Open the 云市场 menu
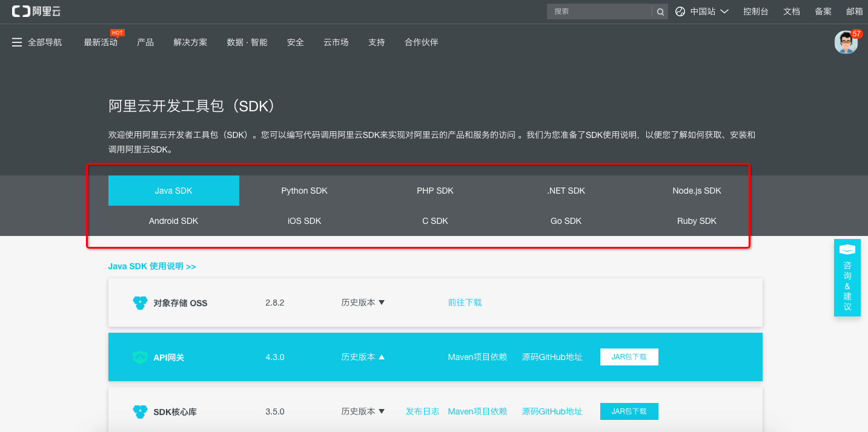 336,42
